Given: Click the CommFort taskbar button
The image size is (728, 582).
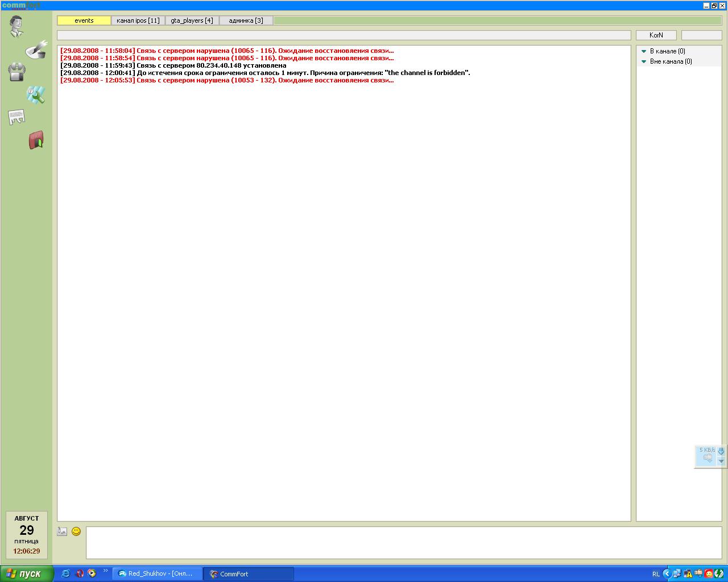Looking at the screenshot, I should point(249,573).
